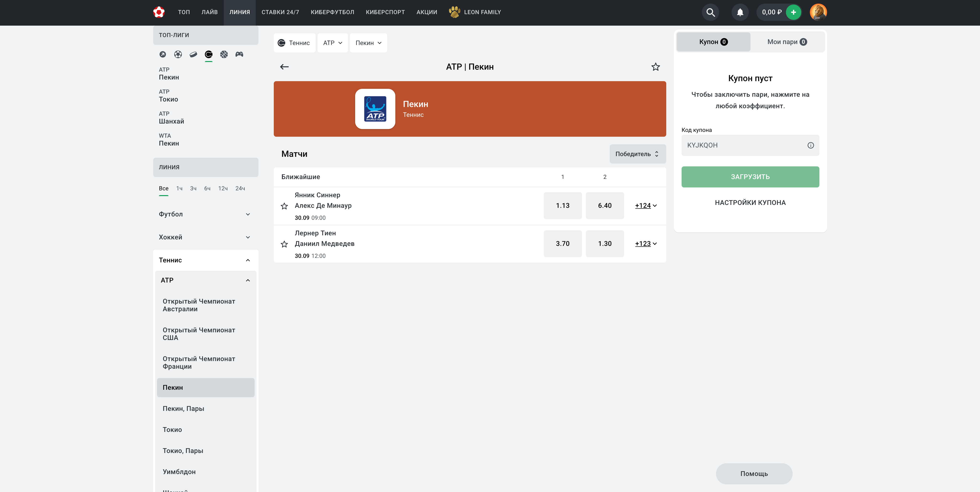The height and width of the screenshot is (492, 980).
Task: Filter line by 12ч time range
Action: [223, 188]
